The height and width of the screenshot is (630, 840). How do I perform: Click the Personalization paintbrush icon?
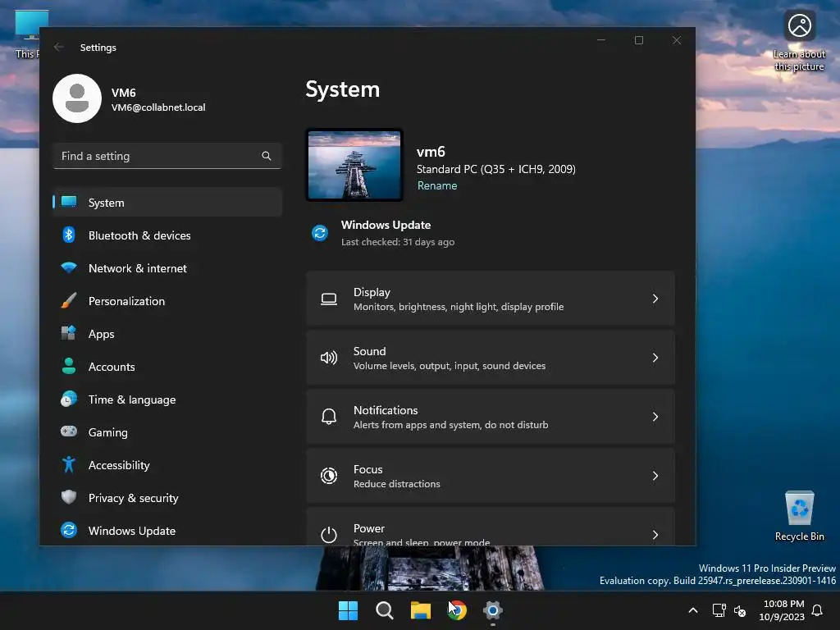pos(69,300)
